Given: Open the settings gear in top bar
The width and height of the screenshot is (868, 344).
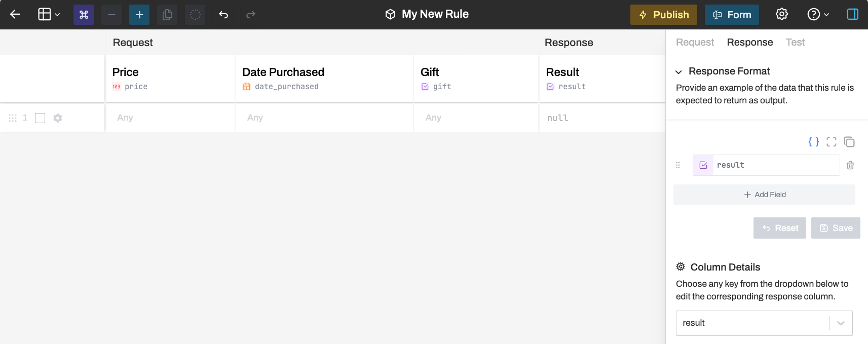Looking at the screenshot, I should point(782,14).
